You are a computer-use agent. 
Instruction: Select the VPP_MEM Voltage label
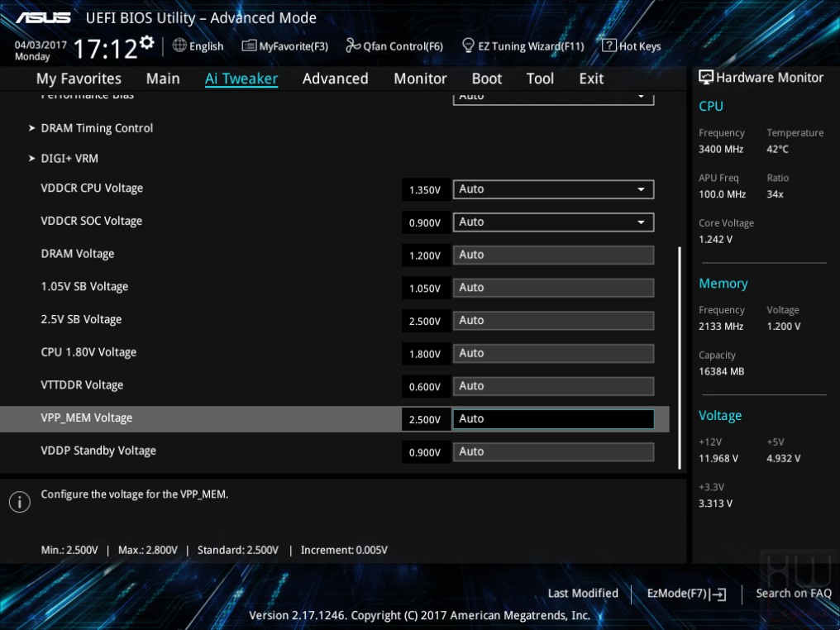coord(86,418)
